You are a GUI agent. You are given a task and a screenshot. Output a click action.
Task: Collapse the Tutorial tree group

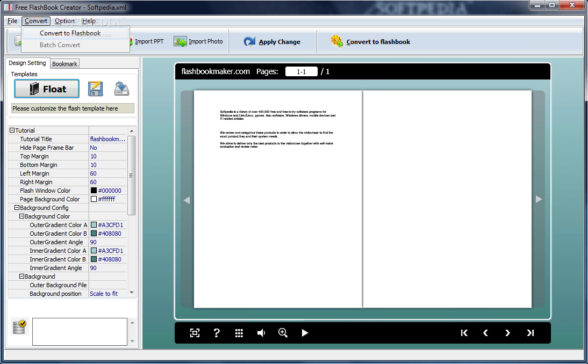(x=12, y=130)
